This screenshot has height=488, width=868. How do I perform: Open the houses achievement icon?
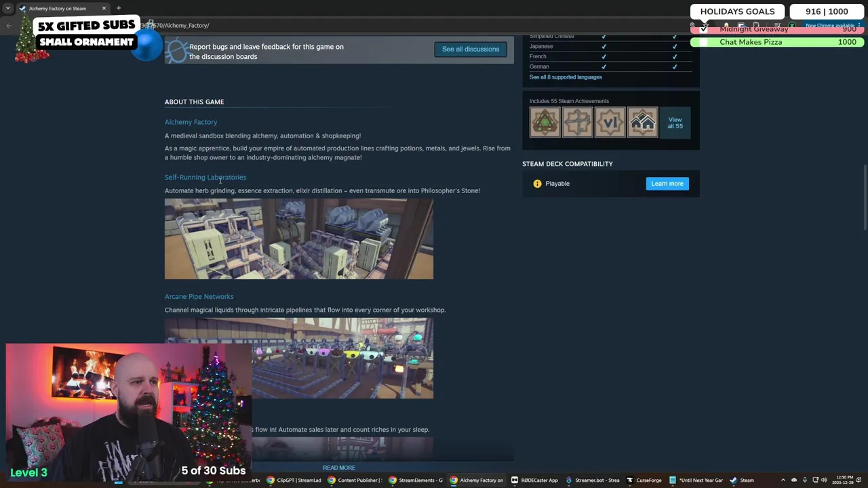click(642, 123)
